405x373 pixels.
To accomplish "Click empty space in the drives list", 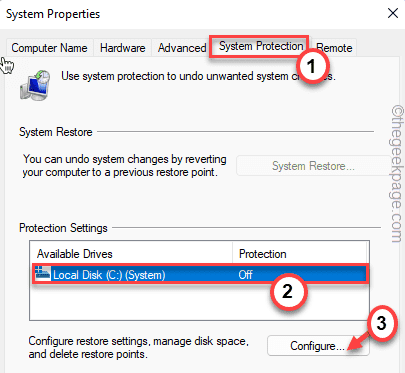I will [x=199, y=302].
